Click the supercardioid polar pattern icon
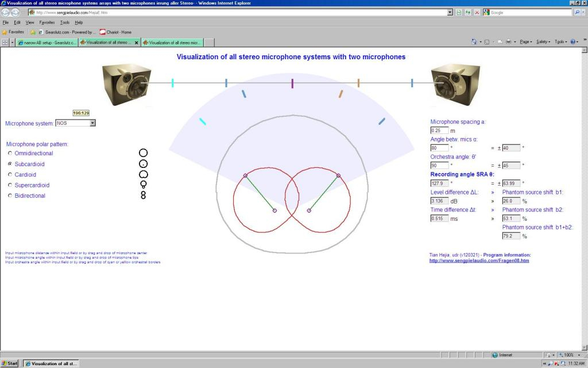 [x=143, y=185]
